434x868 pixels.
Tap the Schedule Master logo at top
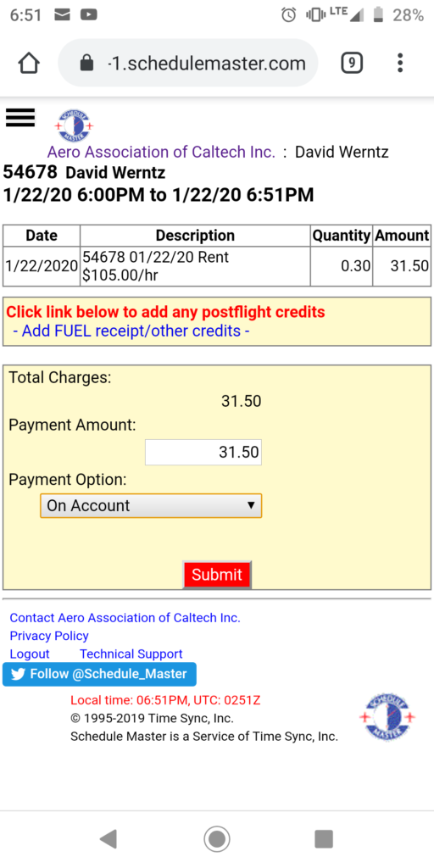click(x=74, y=126)
